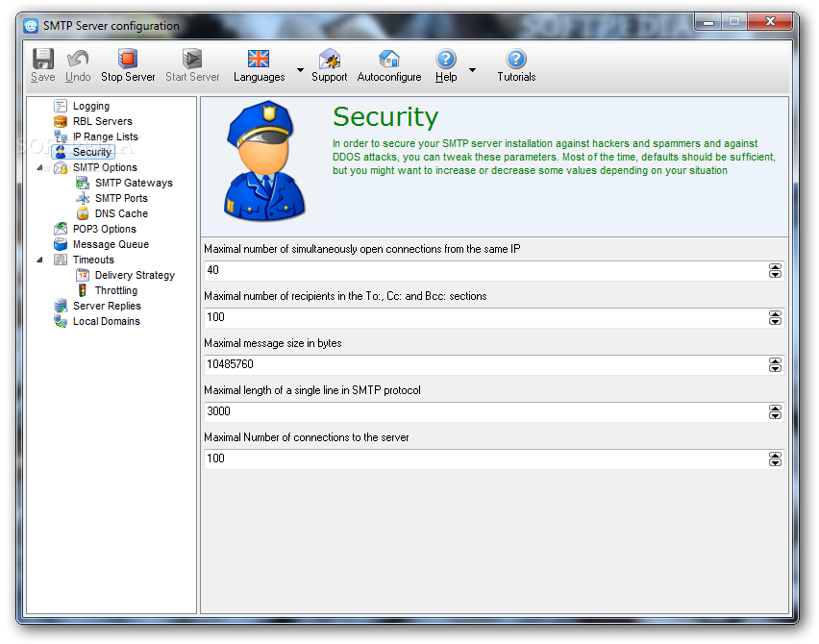Open Delivery Strategy page
Screen dimensions: 819x644
point(135,275)
